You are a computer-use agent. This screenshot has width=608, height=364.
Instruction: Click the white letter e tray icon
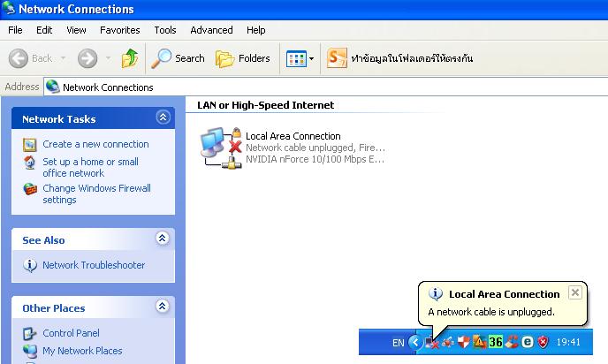pos(528,342)
